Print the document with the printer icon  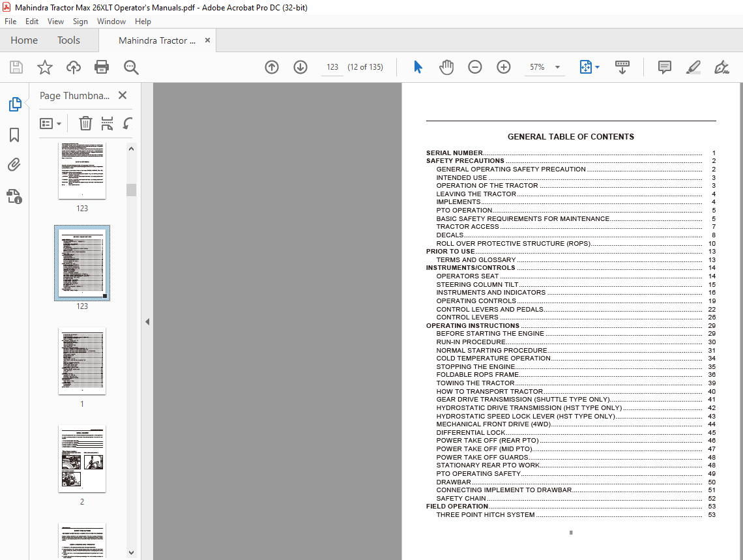[x=102, y=67]
